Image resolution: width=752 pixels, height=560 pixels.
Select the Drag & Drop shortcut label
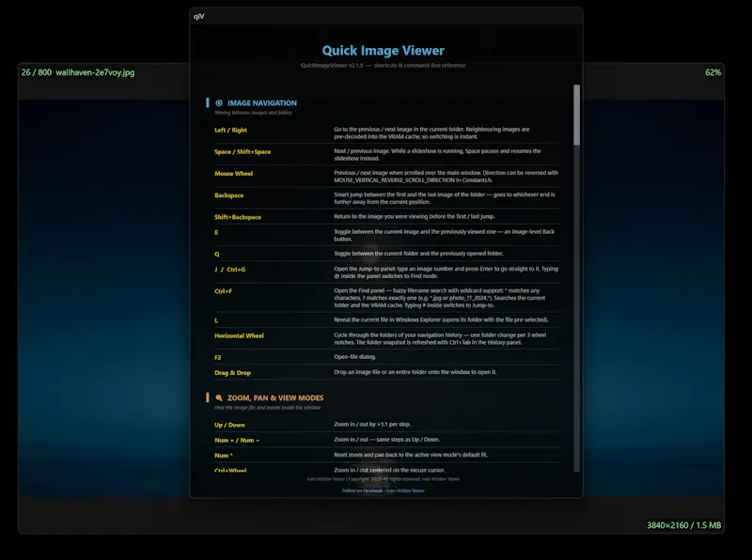(x=232, y=373)
